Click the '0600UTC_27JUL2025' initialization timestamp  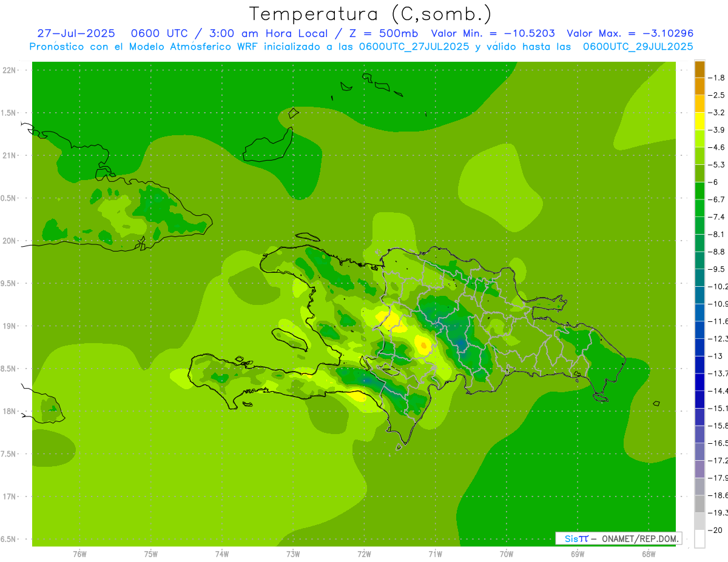tap(414, 46)
